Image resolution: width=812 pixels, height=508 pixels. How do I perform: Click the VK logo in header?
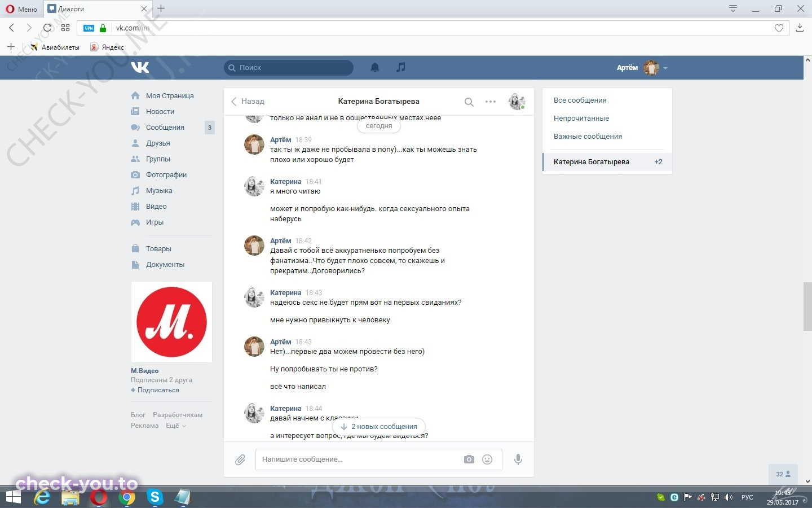pyautogui.click(x=140, y=67)
